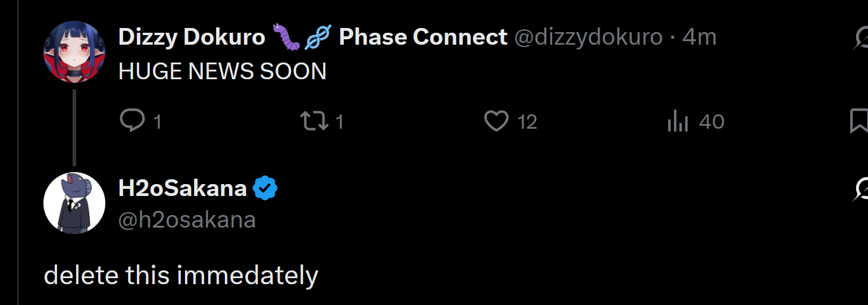Like Dizzy Dokuro's tweet with the heart
Image resolution: width=868 pixels, height=305 pixels.
point(496,122)
